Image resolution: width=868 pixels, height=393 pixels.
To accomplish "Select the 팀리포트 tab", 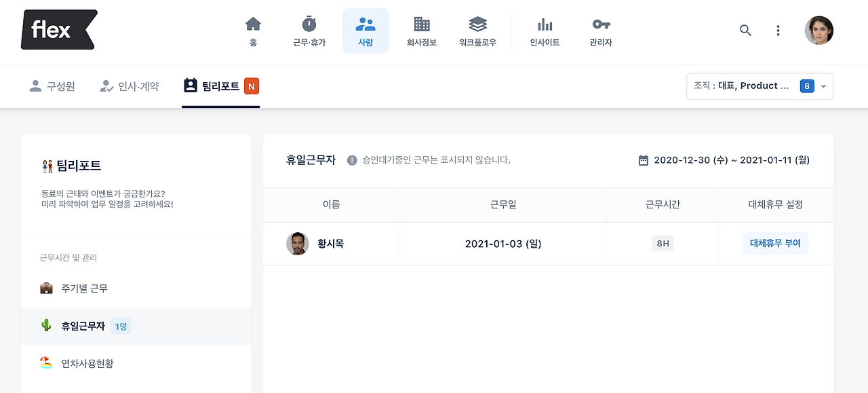I will [x=221, y=86].
